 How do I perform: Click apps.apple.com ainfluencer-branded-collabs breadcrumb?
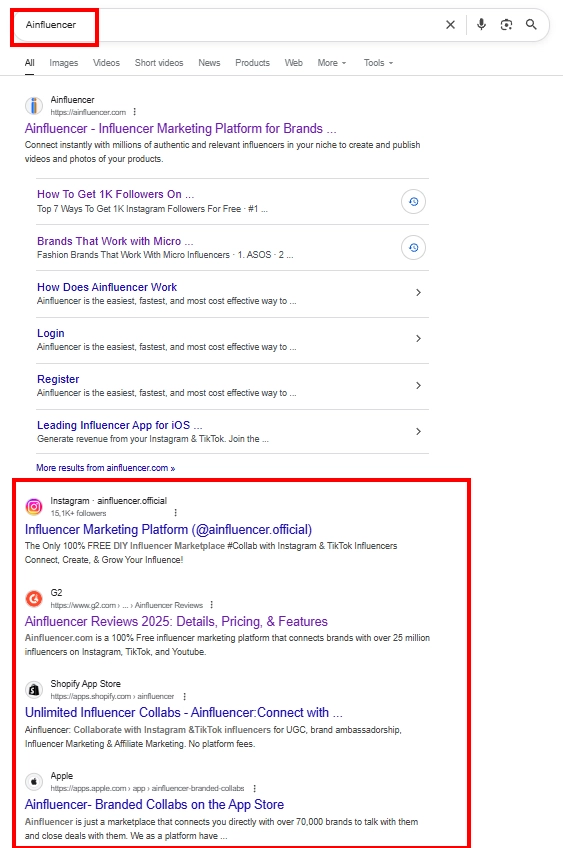[147, 789]
